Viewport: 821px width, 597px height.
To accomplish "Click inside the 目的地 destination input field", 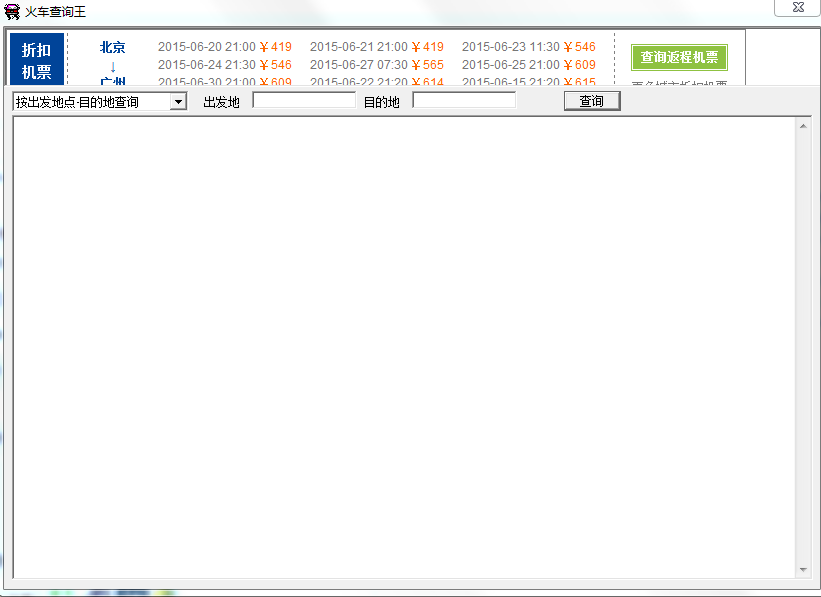I will pos(464,100).
